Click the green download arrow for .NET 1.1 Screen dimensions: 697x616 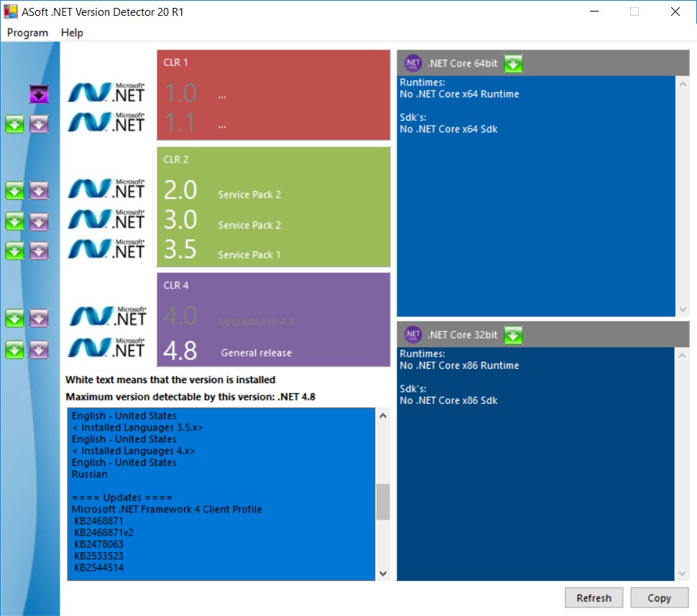click(x=14, y=124)
